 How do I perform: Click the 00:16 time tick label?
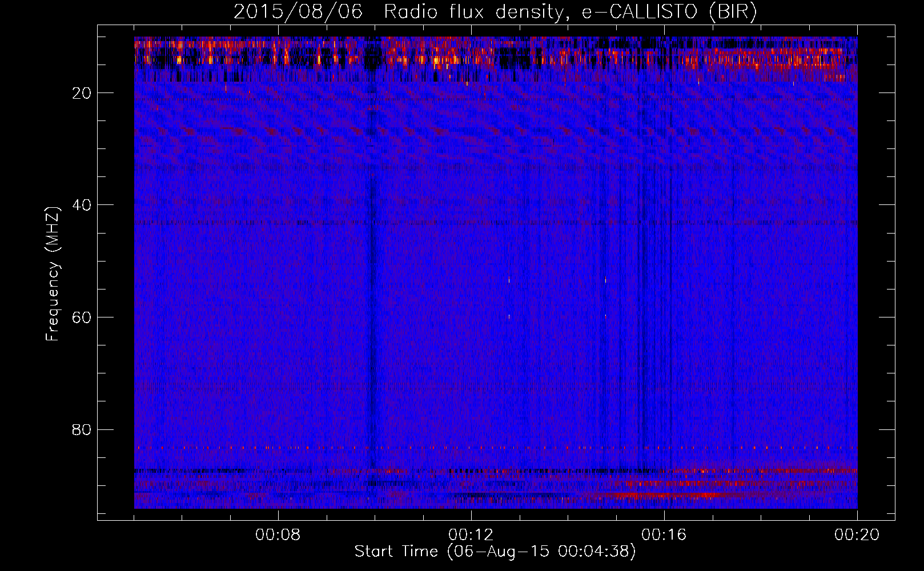(664, 535)
